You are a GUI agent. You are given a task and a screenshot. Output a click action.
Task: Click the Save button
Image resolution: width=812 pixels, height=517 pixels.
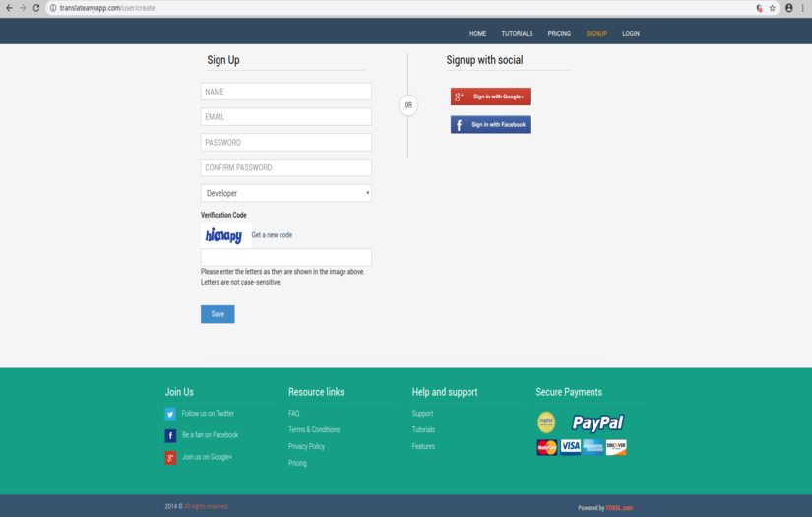tap(218, 314)
